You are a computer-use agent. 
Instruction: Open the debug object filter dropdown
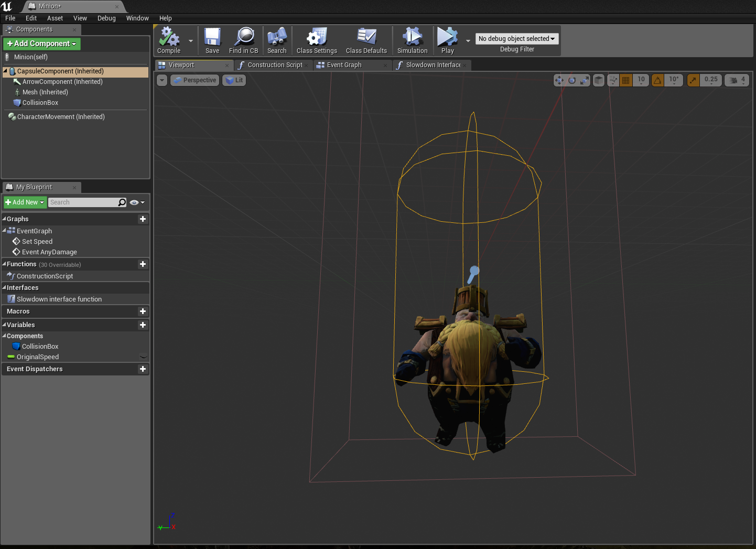pos(517,39)
